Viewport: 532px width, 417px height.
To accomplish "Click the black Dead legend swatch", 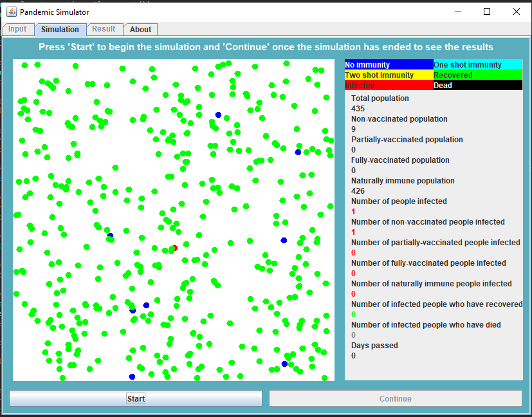I will point(478,85).
